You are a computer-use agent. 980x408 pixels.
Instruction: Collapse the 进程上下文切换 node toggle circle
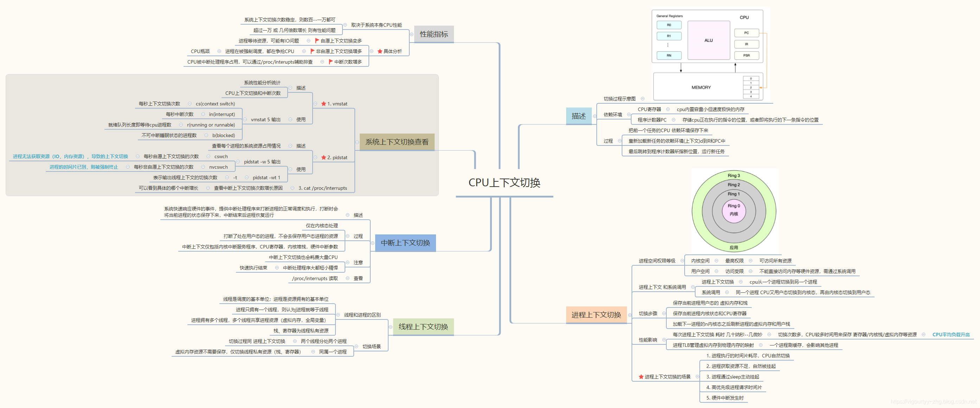630,315
